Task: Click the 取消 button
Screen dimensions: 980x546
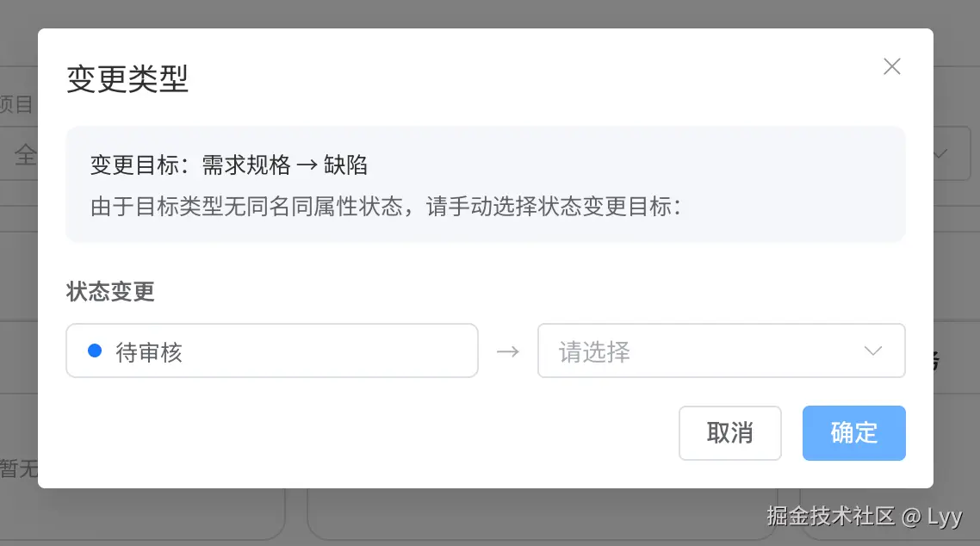Action: coord(730,433)
